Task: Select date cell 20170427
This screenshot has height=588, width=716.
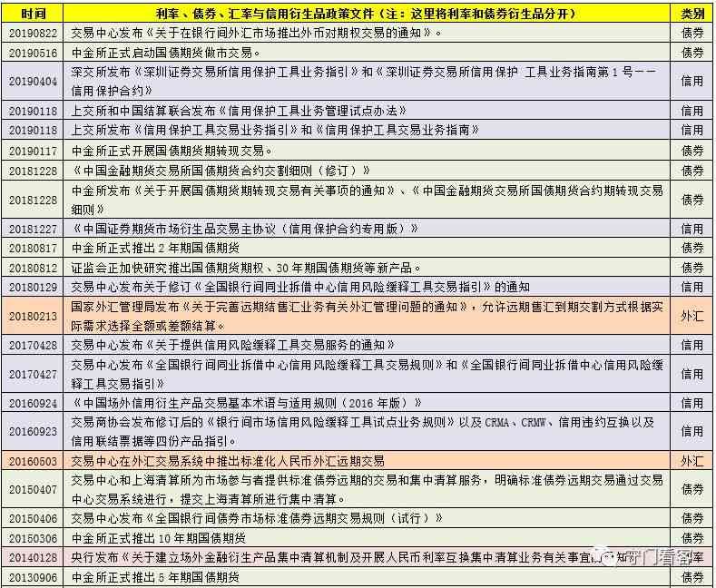Action: click(33, 374)
